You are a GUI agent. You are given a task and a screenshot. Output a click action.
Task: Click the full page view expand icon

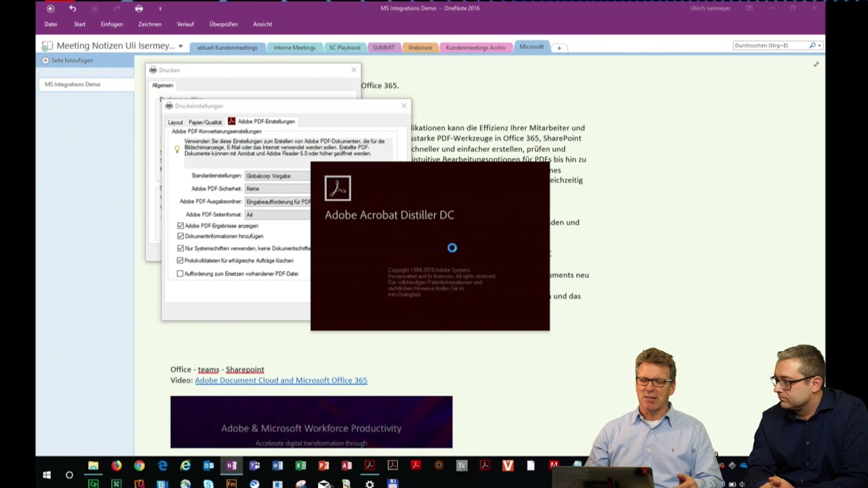pyautogui.click(x=816, y=64)
